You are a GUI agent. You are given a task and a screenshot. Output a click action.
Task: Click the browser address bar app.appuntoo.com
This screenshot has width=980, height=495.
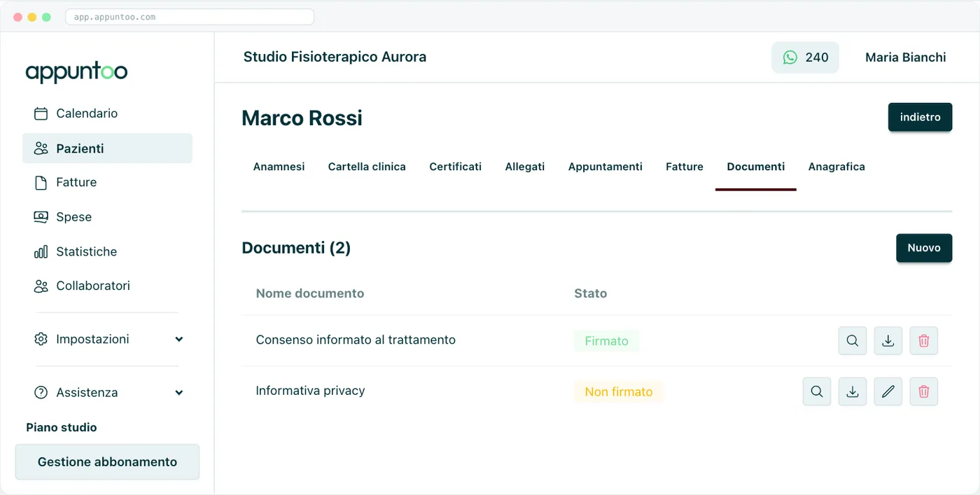pyautogui.click(x=190, y=17)
